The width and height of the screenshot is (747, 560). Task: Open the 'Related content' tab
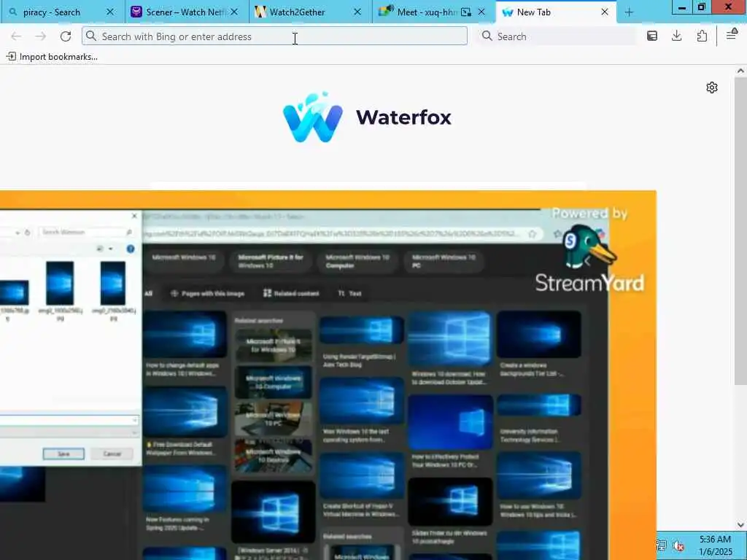pos(291,293)
